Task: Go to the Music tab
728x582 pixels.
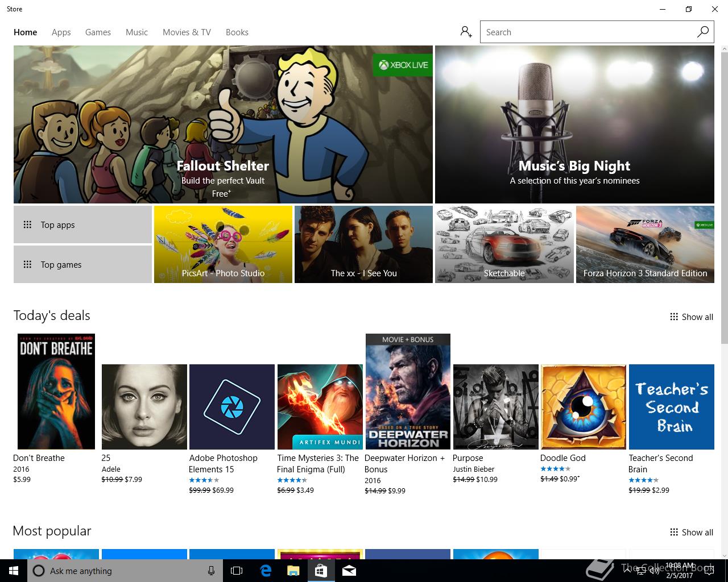Action: (x=136, y=32)
